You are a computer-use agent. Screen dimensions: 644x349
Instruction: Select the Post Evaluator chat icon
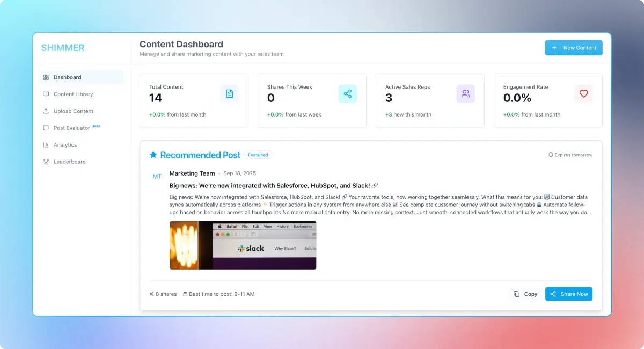pos(46,128)
